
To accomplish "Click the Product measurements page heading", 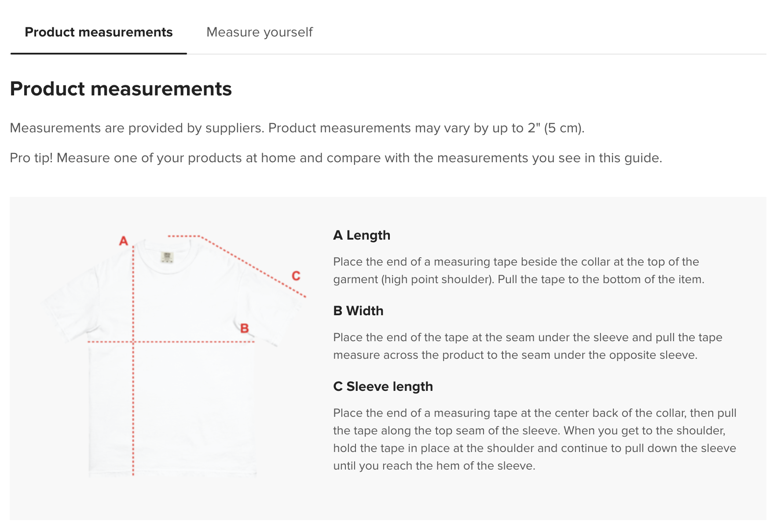I will point(121,89).
